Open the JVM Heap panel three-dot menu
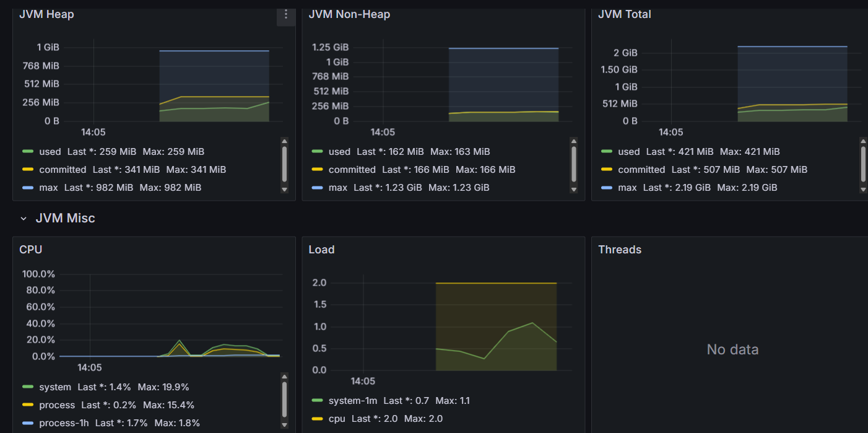The height and width of the screenshot is (433, 868). tap(285, 14)
